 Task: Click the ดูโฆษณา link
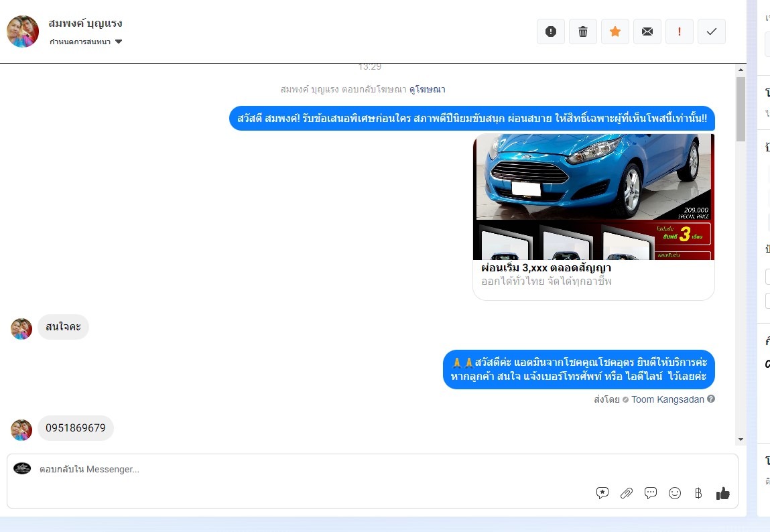point(428,89)
